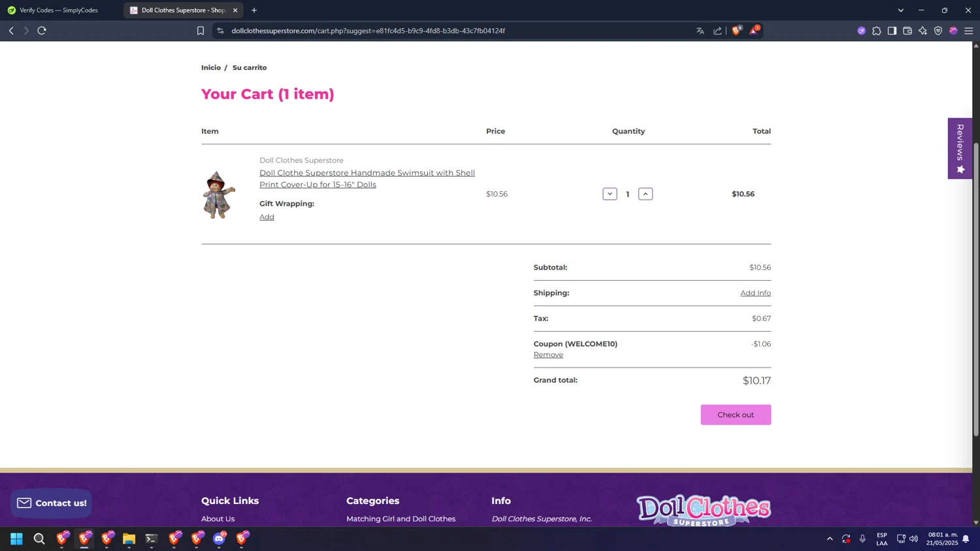Open File Explorer from the taskbar

[129, 539]
